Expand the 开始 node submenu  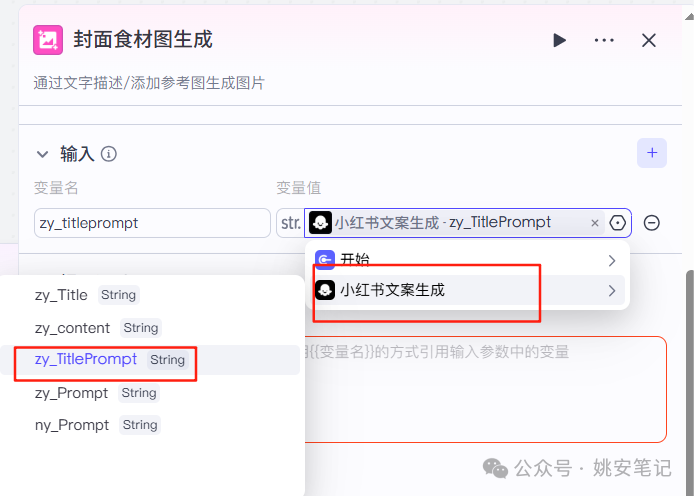coord(612,261)
